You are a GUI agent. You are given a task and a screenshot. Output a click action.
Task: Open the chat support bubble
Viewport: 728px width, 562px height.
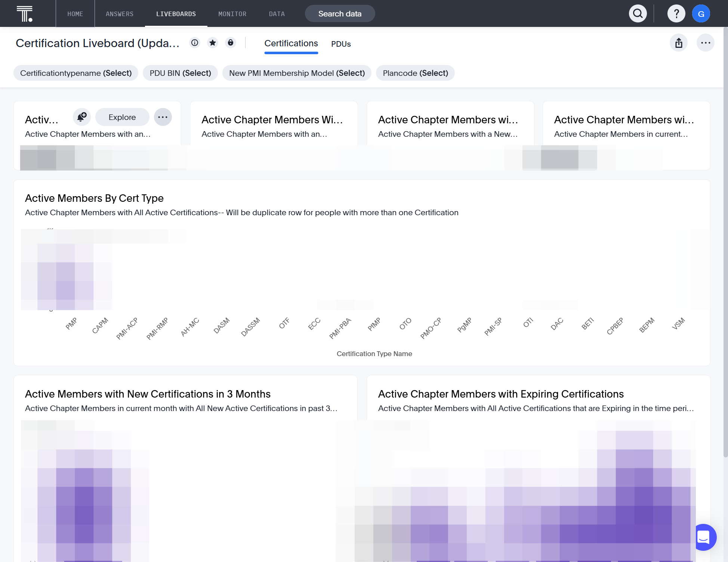(703, 537)
